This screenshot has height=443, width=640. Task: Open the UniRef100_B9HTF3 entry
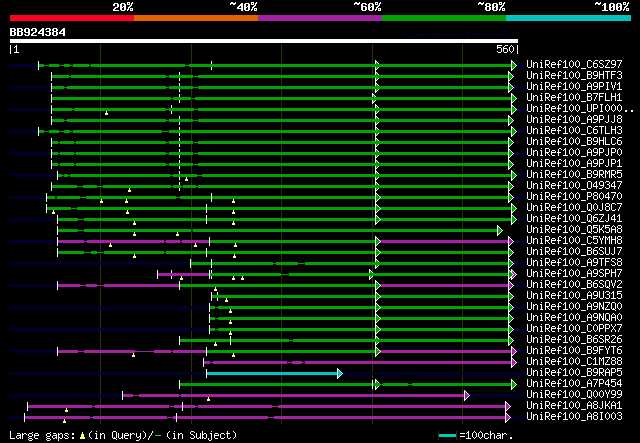(x=574, y=76)
